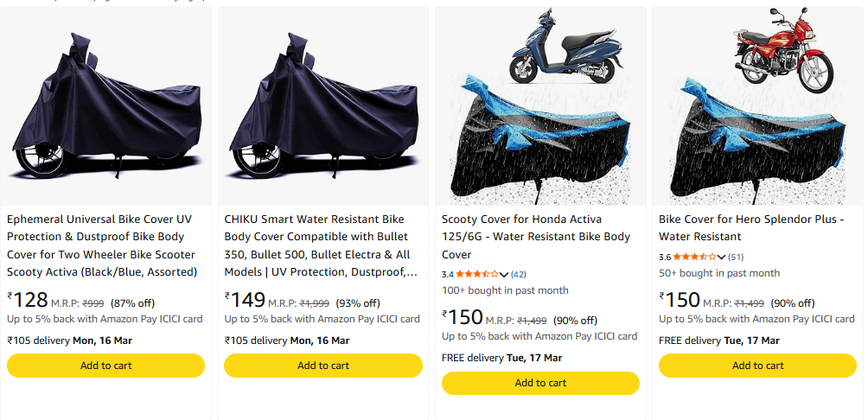Expand rating dropdown arrow for 3.6 stars
The image size is (868, 420).
[722, 257]
